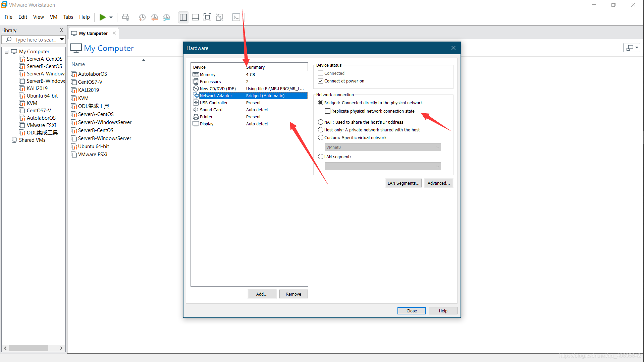Open the LAN segment dropdown
Viewport: 644px width, 362px height.
(383, 167)
